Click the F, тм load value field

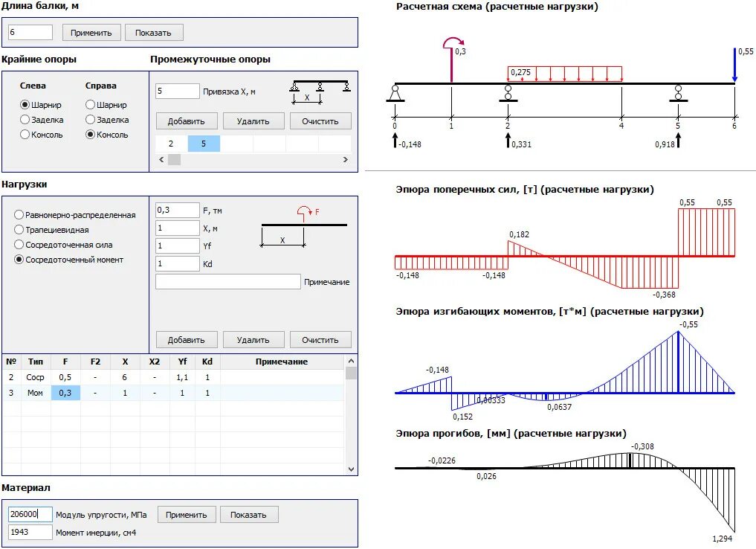[x=178, y=211]
